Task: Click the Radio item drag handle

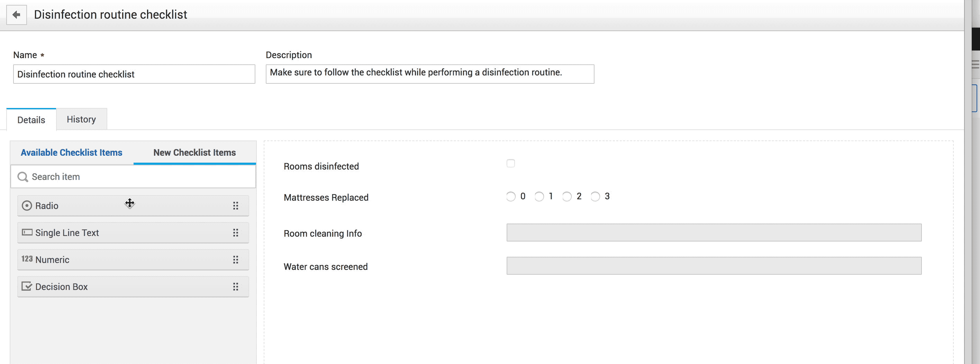Action: pyautogui.click(x=236, y=206)
